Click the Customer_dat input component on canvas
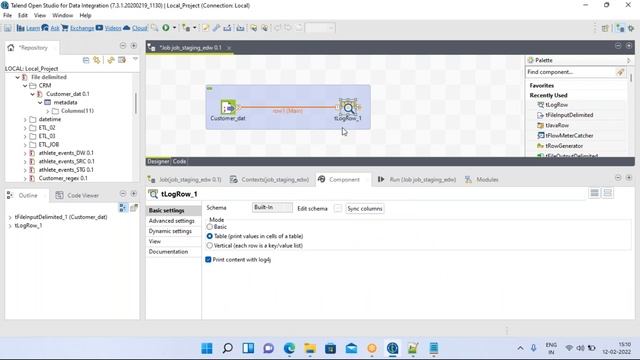Viewport: 640px width, 360px height. pos(227,107)
